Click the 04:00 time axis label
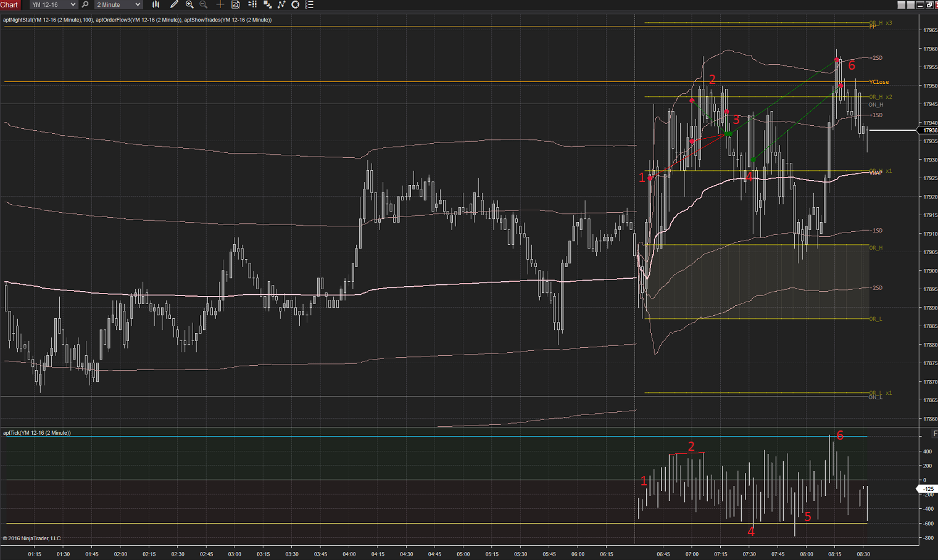The image size is (938, 560). (349, 554)
